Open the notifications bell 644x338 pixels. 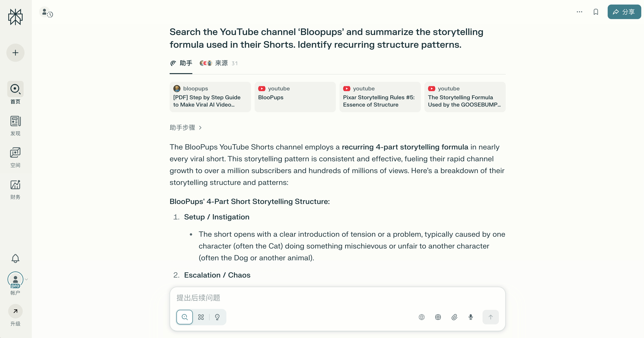pyautogui.click(x=15, y=258)
